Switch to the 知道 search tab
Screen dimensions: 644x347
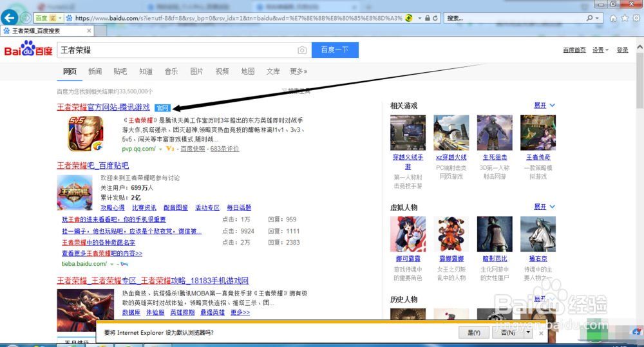click(146, 71)
